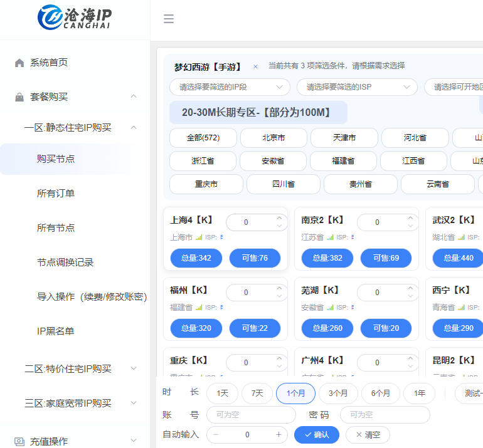Collapse 一区:静态住宅IP购买 submenu
Screen dimensions: 483x448
[x=134, y=127]
